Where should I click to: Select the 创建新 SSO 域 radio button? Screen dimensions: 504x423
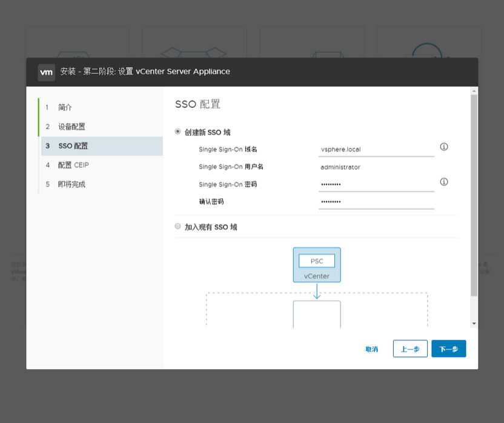pos(177,132)
